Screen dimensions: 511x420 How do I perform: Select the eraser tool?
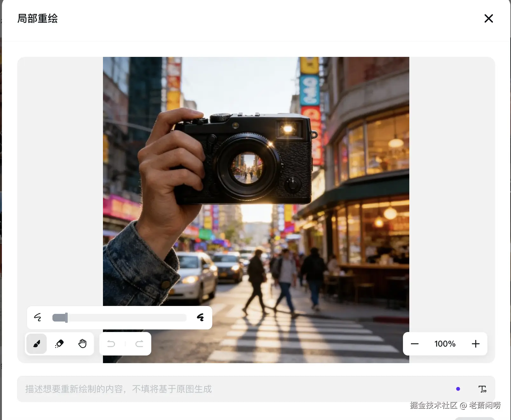point(59,344)
